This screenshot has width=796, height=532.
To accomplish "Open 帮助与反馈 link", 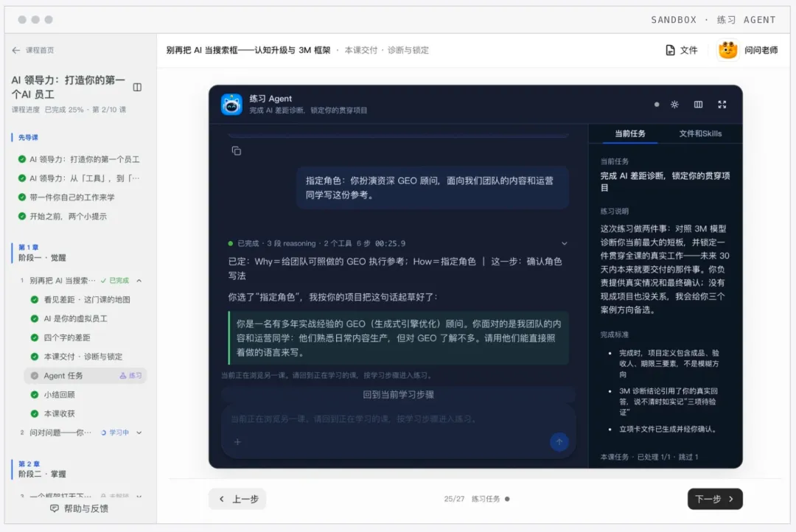I will click(79, 508).
